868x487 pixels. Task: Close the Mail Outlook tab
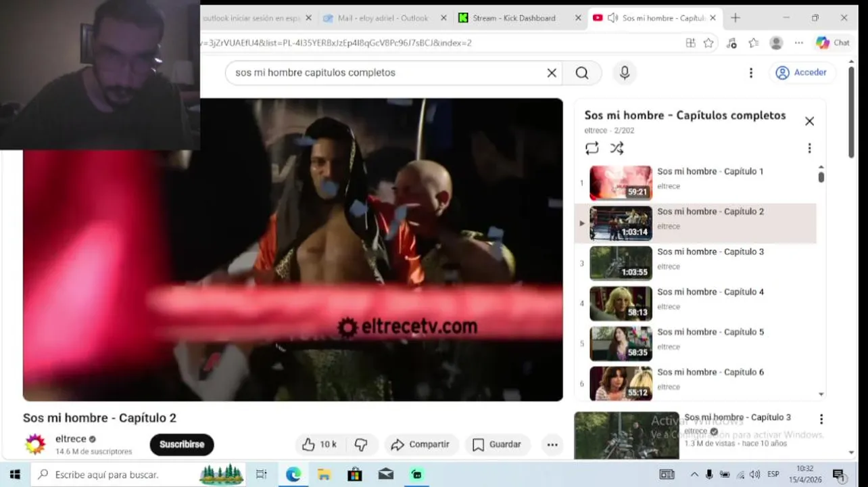[443, 18]
